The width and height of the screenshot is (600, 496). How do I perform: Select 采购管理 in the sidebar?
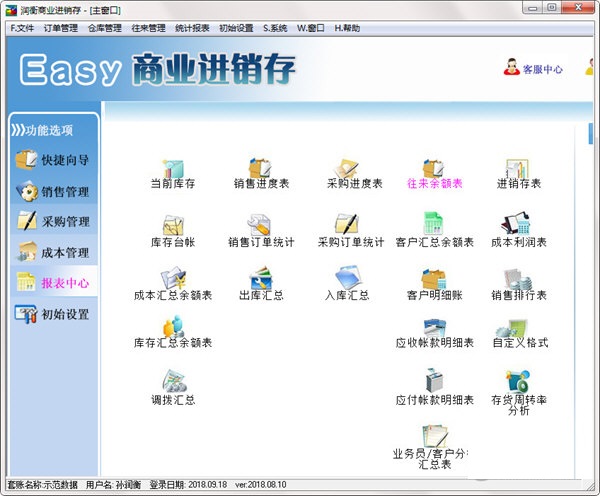[x=53, y=221]
